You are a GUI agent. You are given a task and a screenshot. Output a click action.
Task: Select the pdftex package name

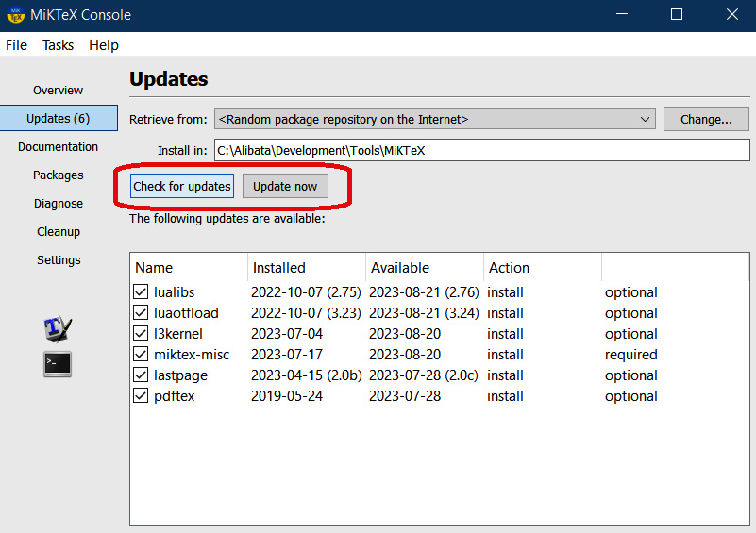point(174,395)
